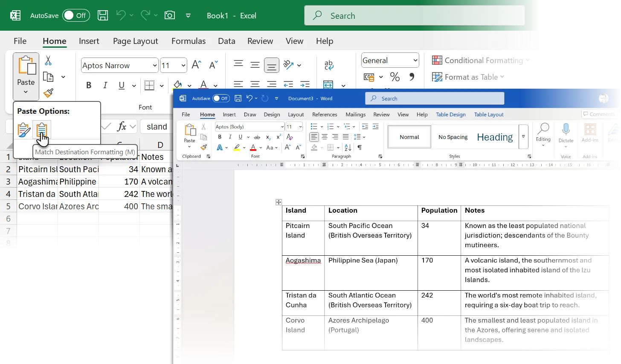This screenshot has width=621, height=364.
Task: Toggle paragraph marks in Word
Action: (360, 147)
